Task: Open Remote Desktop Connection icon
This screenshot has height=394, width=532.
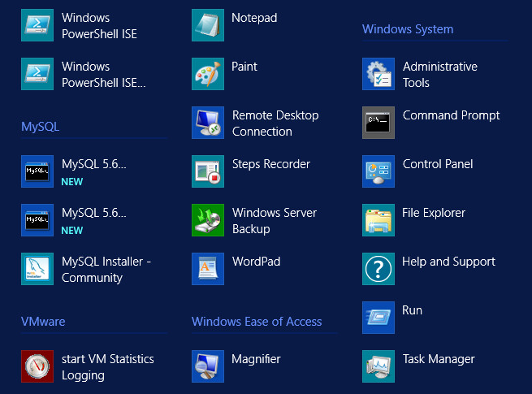Action: (x=208, y=123)
